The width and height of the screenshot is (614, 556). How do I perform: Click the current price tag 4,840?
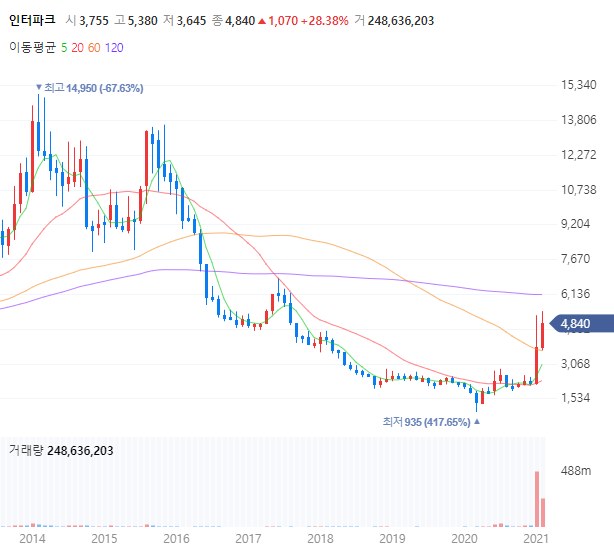582,324
